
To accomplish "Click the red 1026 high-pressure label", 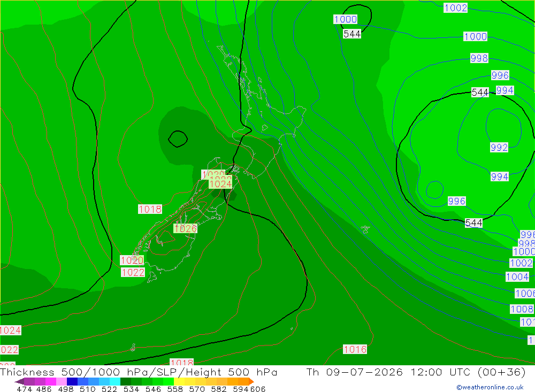I will pos(185,228).
